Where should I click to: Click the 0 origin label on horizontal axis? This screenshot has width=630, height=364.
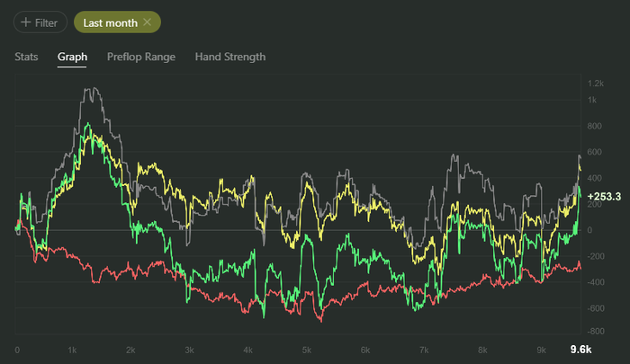coord(17,350)
